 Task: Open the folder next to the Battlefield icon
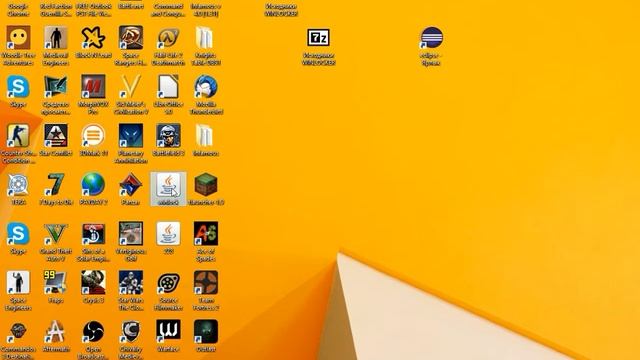pos(206,136)
